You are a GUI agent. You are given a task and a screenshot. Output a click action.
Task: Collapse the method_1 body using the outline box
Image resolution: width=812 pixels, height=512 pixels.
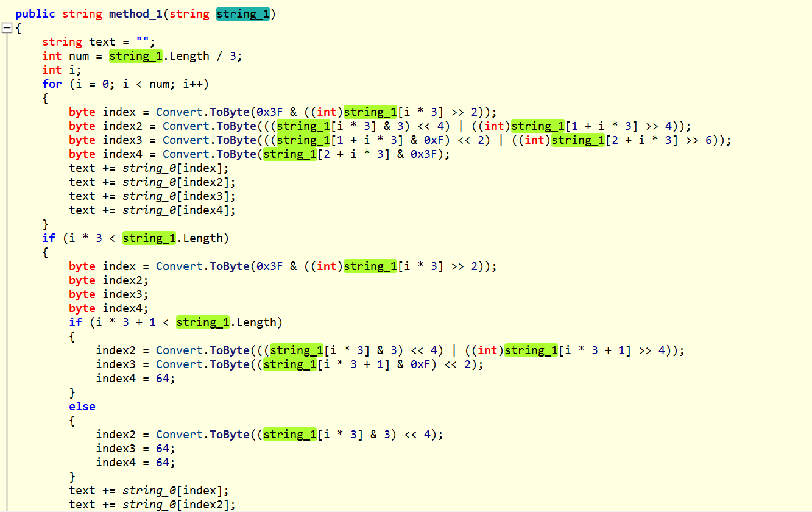point(7,28)
